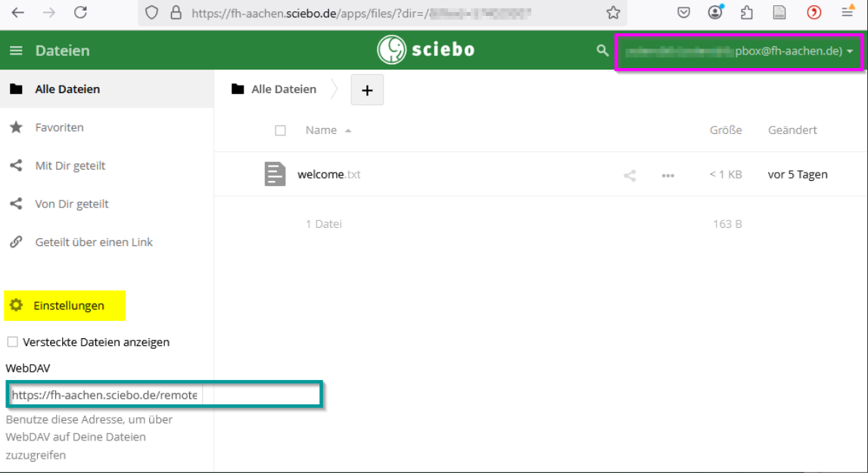
Task: Click the padlock site security icon
Action: tap(176, 12)
